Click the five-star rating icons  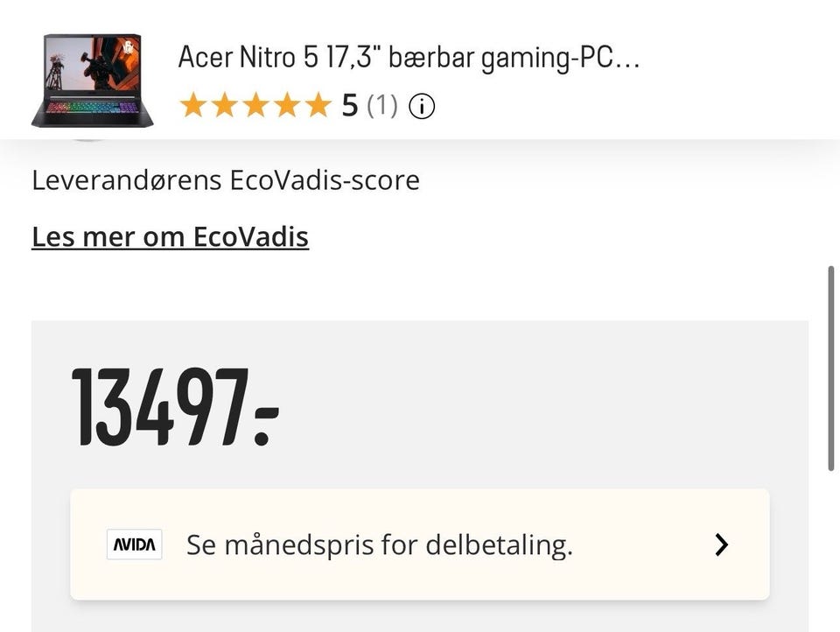256,104
